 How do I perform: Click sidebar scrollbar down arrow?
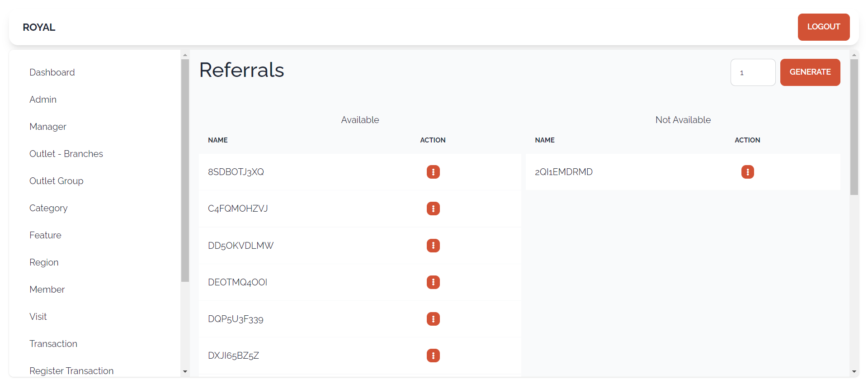tap(185, 371)
